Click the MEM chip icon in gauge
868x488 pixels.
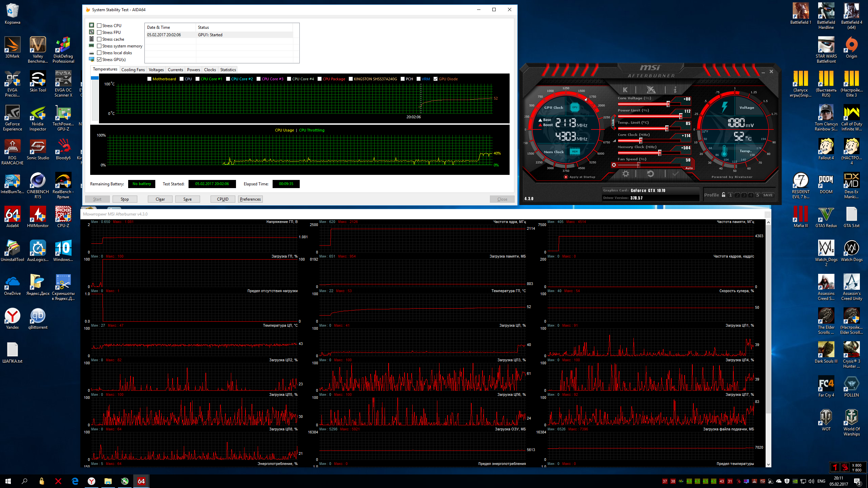[575, 151]
